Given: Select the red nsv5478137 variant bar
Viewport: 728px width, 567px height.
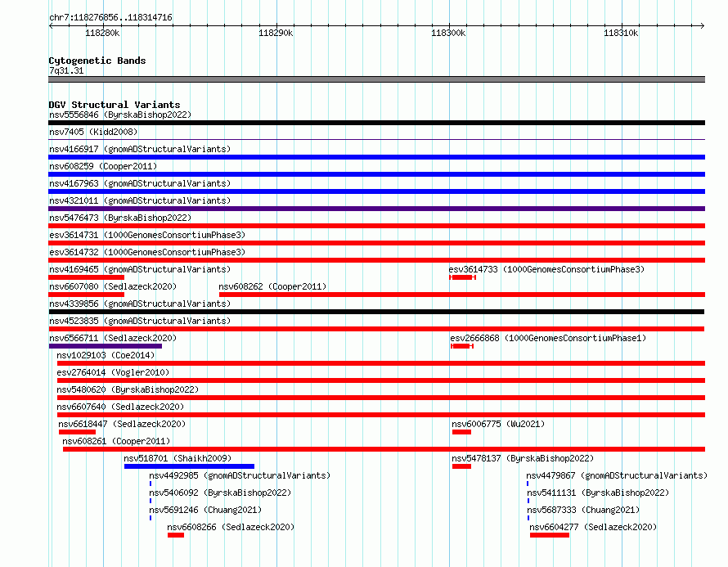Looking at the screenshot, I should point(461,466).
